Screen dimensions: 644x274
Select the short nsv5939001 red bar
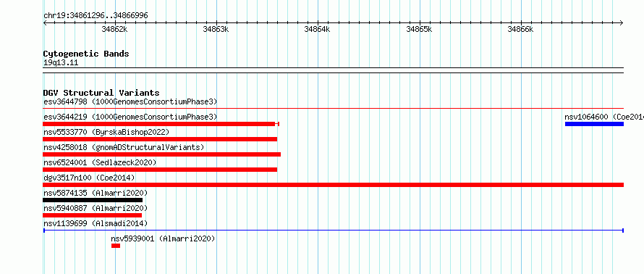tap(116, 246)
